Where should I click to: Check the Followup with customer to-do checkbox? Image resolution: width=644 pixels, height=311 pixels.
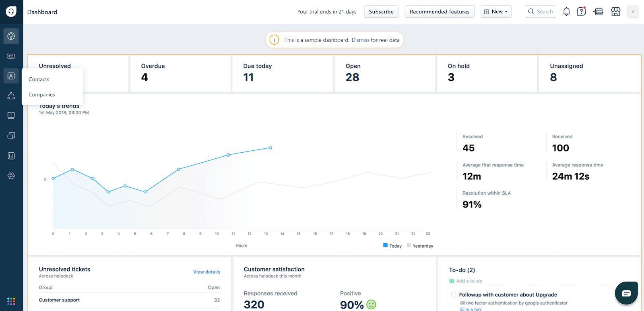coord(454,295)
